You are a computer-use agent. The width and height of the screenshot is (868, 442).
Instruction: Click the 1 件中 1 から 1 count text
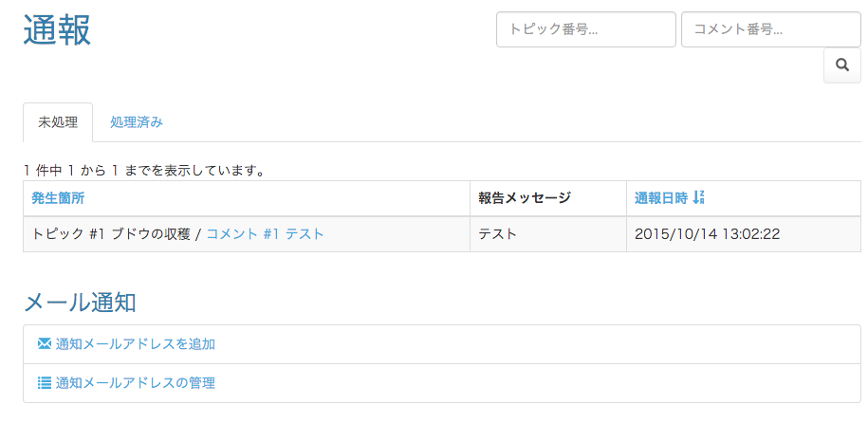point(71,171)
